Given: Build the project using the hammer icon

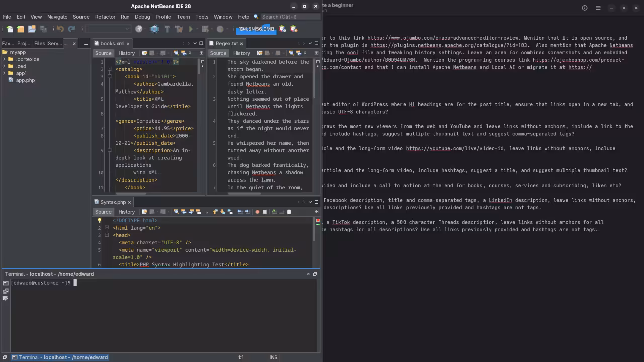Looking at the screenshot, I should click(166, 29).
